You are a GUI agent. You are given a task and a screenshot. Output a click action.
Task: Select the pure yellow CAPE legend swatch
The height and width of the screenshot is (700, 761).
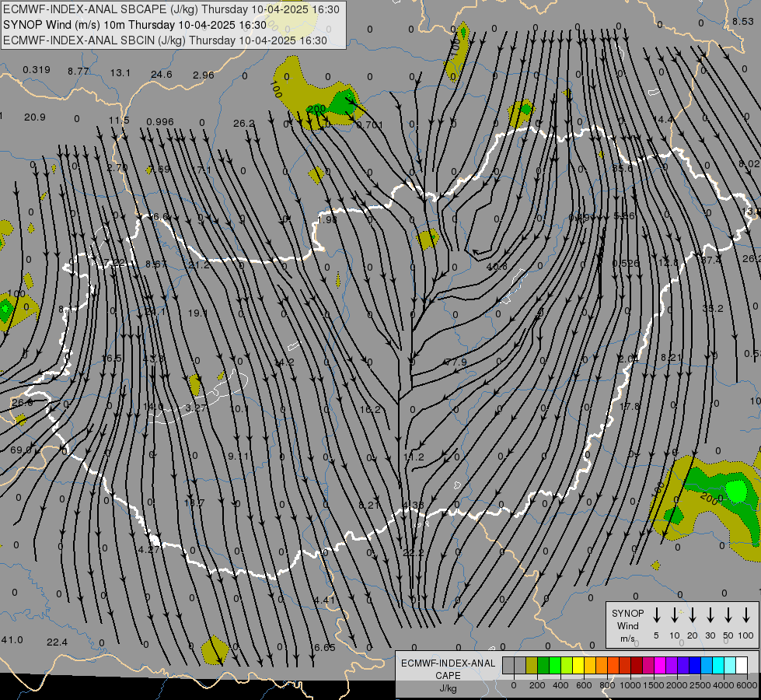[578, 666]
